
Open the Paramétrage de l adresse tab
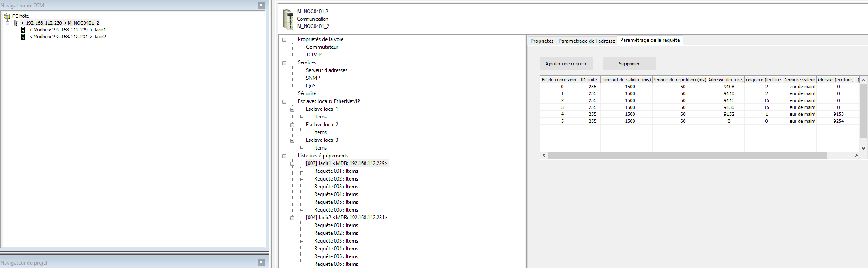point(586,41)
